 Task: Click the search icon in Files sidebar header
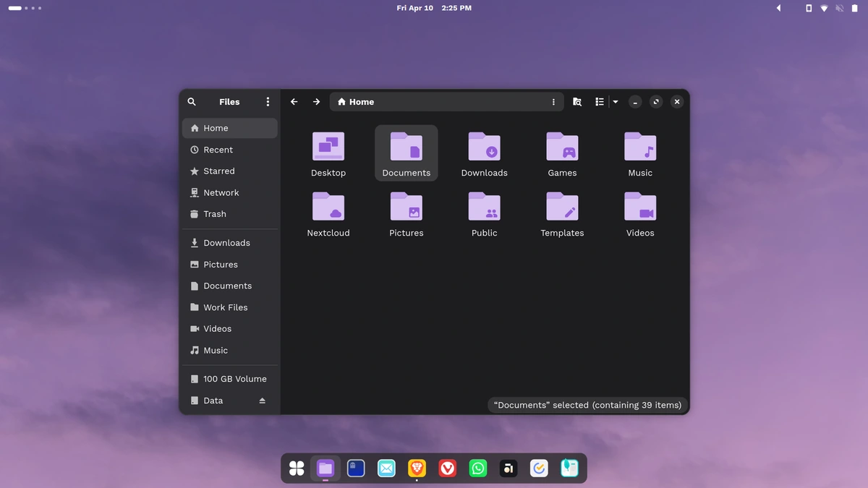click(x=192, y=102)
